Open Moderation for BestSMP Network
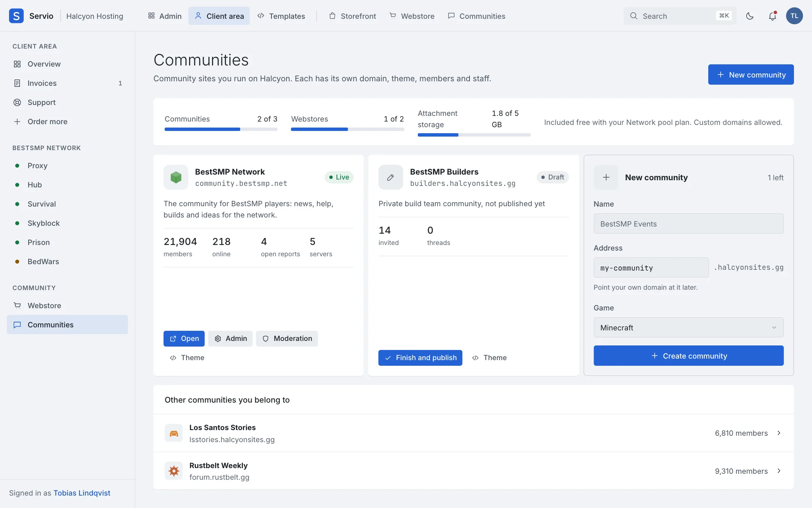Viewport: 812px width, 508px height. [x=287, y=339]
